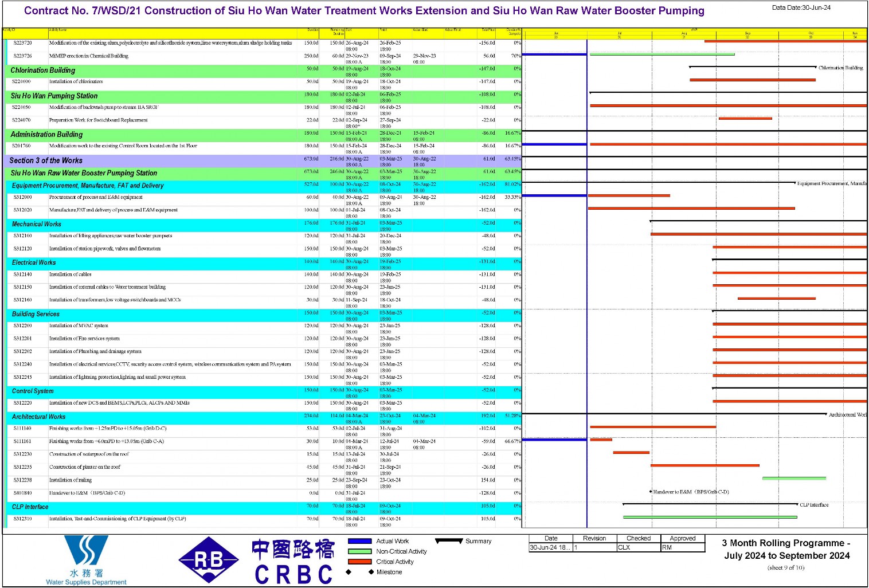869x588 pixels.
Task: Click Construction of waterproof on the roof
Action: 89,454
